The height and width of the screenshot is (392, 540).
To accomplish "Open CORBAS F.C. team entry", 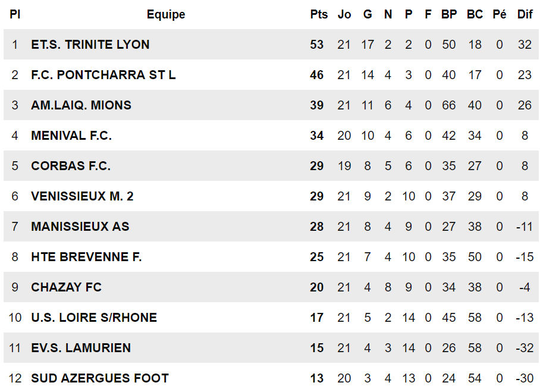I will 71,166.
